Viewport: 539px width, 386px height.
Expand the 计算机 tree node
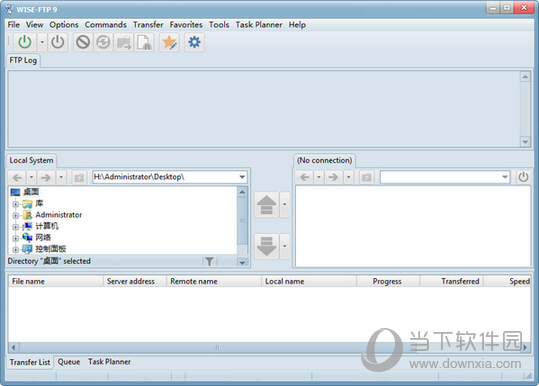tap(15, 227)
